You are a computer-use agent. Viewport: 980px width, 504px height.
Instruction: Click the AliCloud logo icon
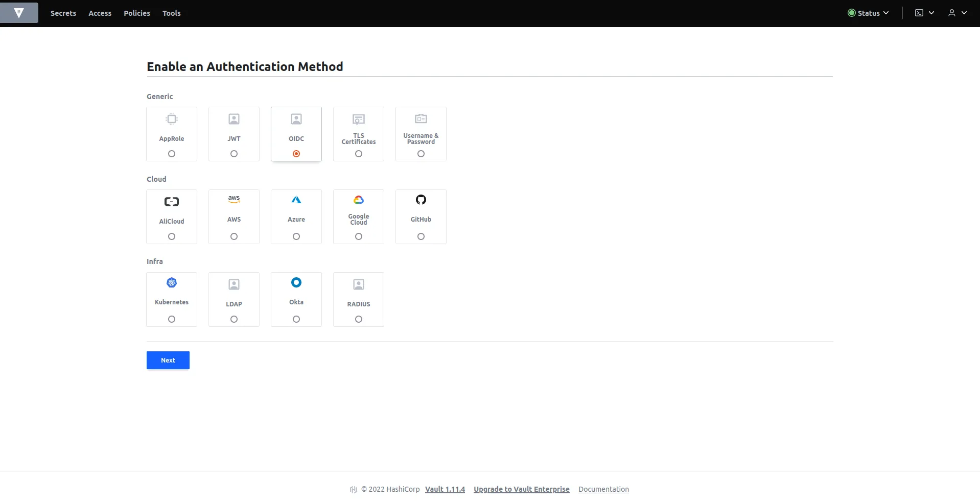[x=172, y=202]
